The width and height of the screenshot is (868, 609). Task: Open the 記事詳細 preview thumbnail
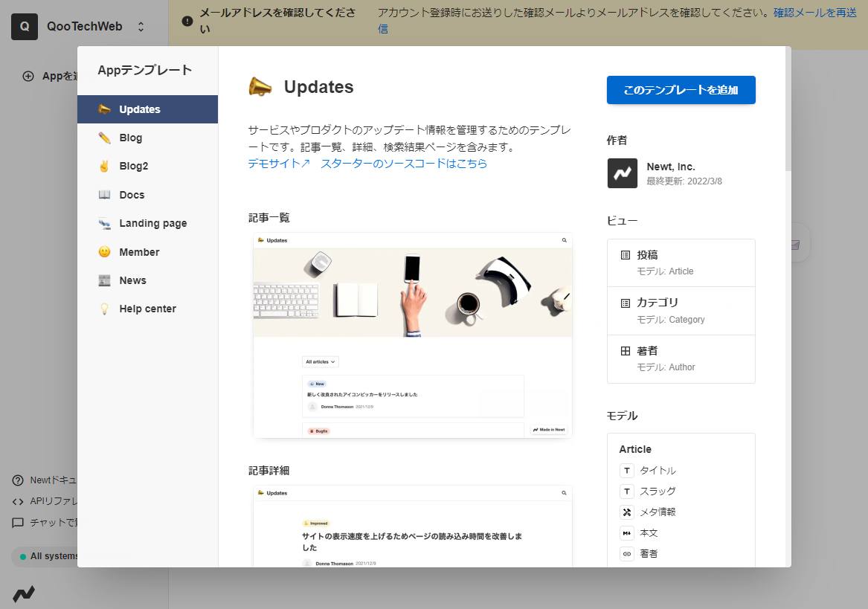click(412, 526)
